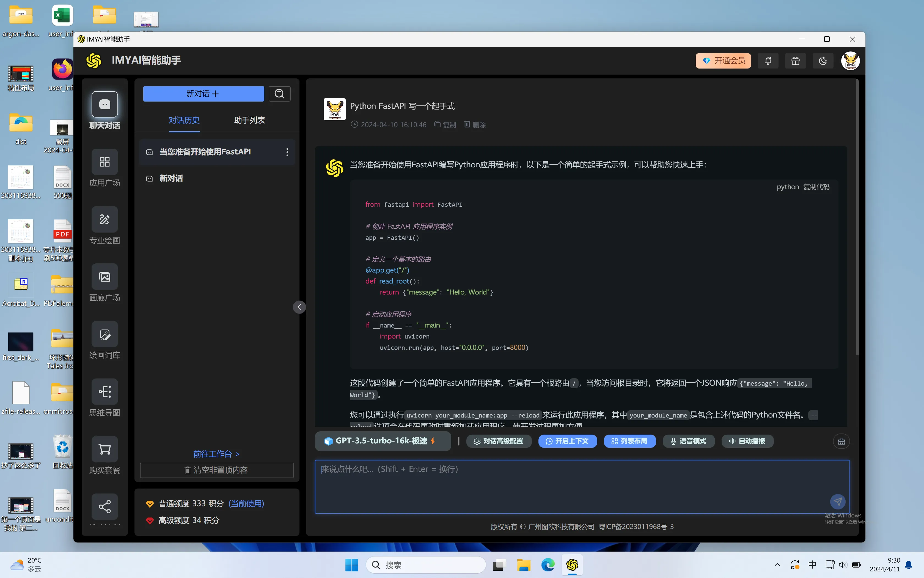
Task: Open the 思维导图 mind map icon
Action: click(x=105, y=392)
